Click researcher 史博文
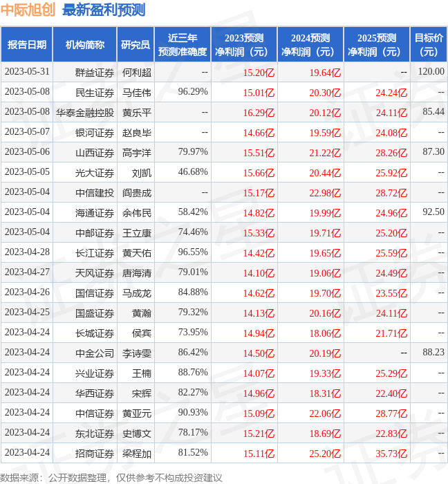 137,434
